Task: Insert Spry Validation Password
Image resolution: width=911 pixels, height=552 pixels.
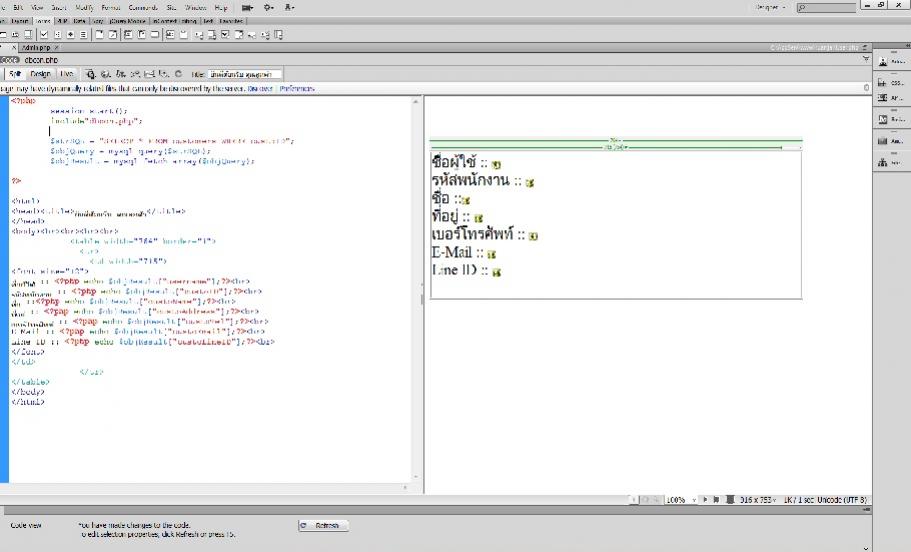Action: 252,35
